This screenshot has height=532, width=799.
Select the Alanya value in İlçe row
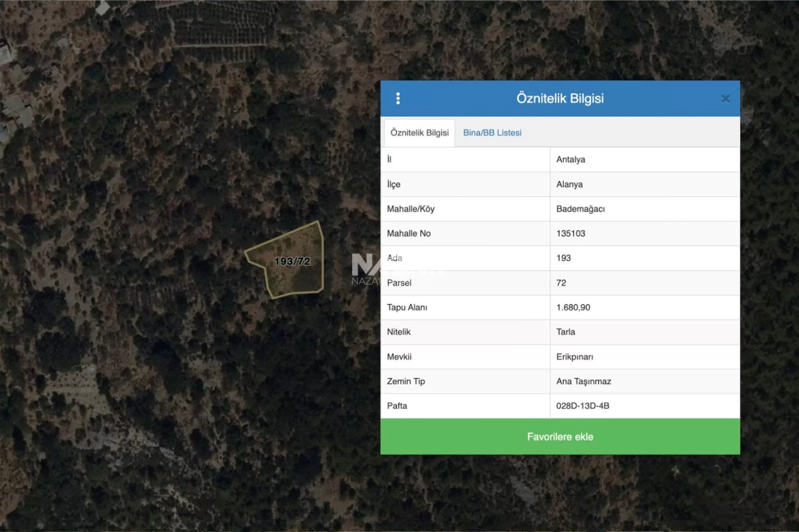(x=569, y=184)
